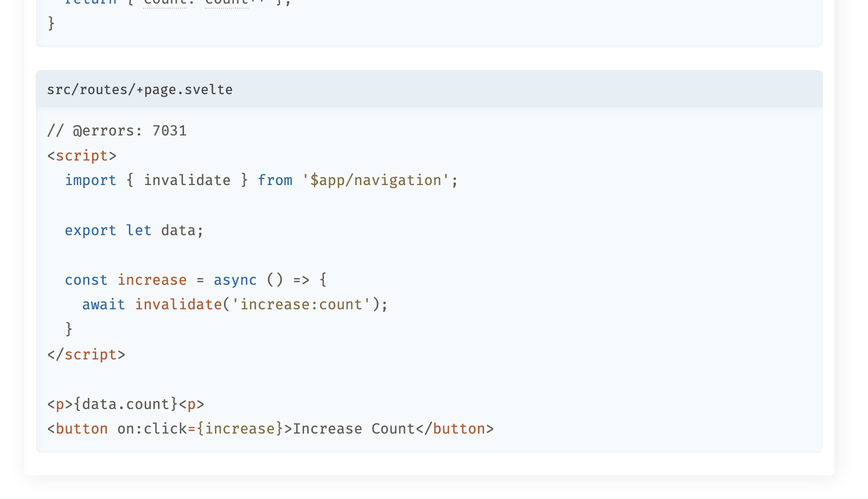Click the {data.count} expression
Image resolution: width=868 pixels, height=499 pixels.
(126, 404)
